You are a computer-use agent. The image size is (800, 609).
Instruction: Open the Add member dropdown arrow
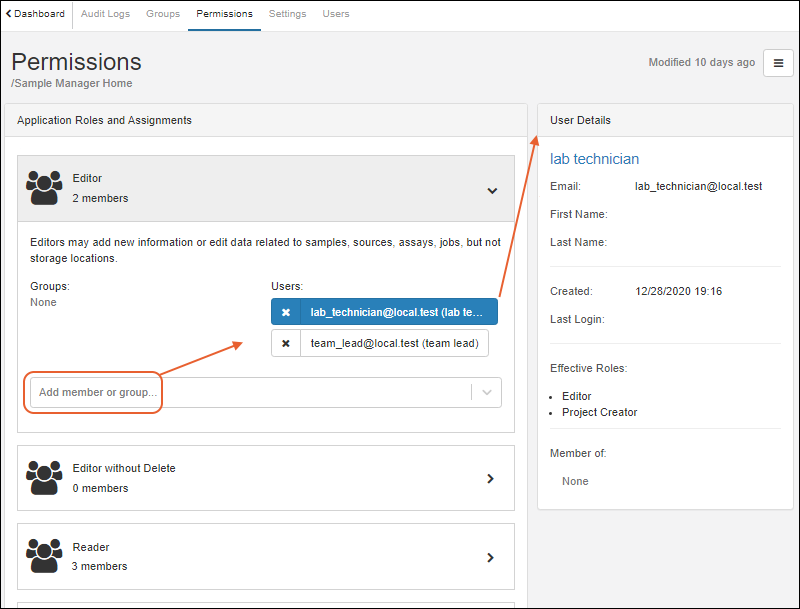coord(487,393)
